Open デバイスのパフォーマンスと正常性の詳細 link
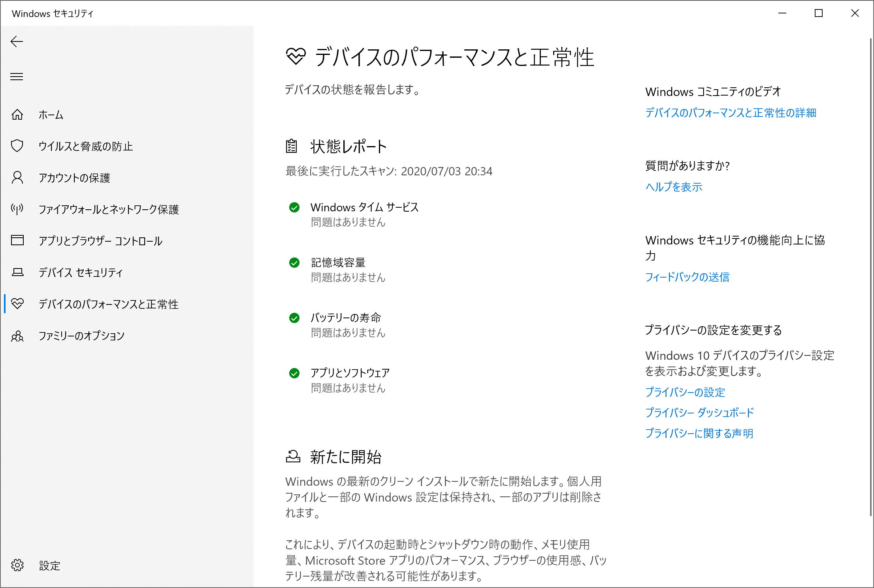Image resolution: width=874 pixels, height=588 pixels. point(731,113)
